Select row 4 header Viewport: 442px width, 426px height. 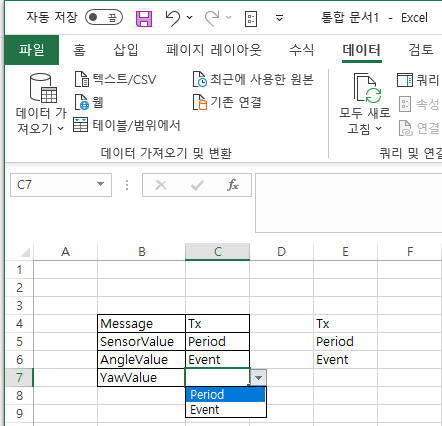19,324
